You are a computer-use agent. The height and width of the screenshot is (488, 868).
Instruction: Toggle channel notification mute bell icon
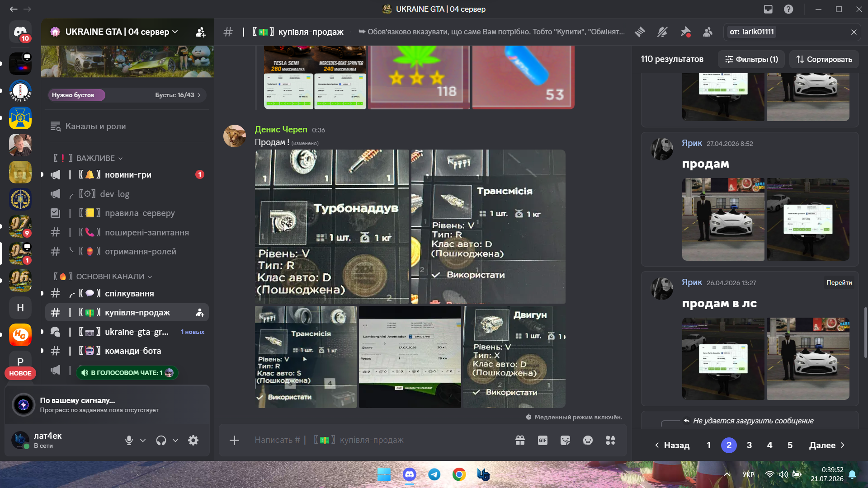(662, 32)
